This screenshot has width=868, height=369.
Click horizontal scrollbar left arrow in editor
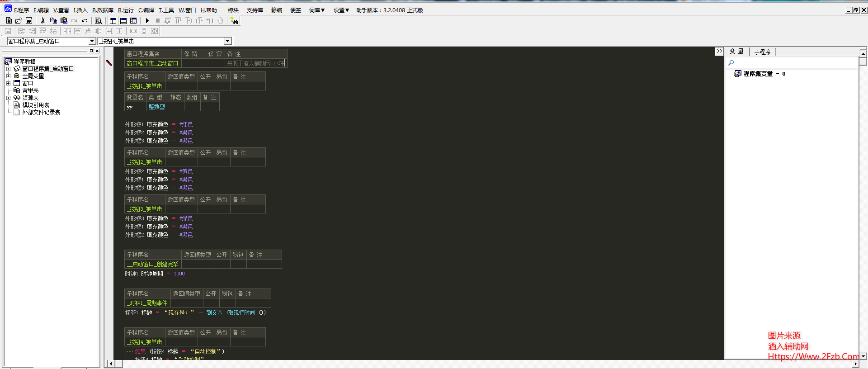(111, 364)
